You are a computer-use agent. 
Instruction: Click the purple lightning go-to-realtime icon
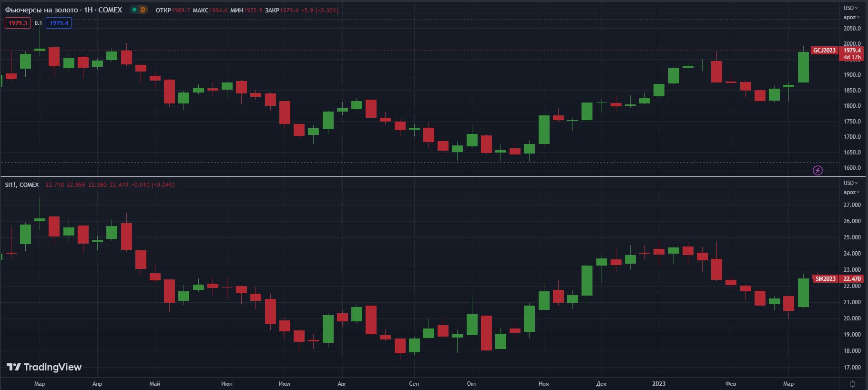817,170
